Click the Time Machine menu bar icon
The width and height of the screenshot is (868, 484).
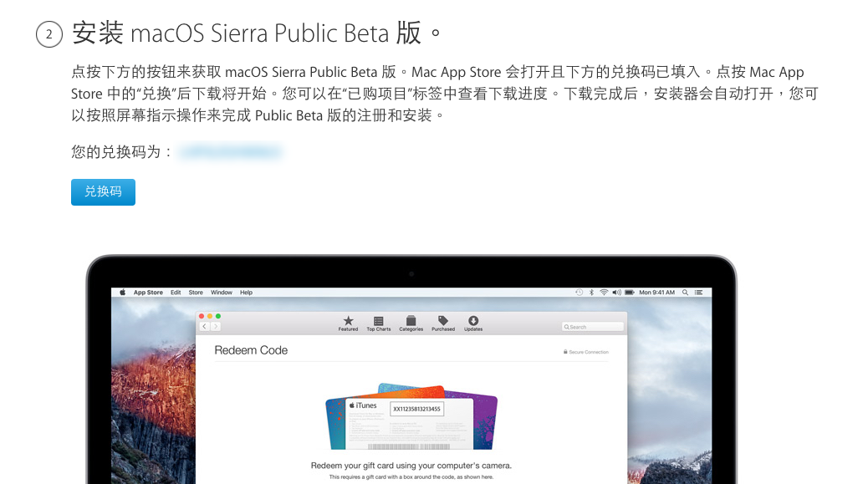[579, 292]
